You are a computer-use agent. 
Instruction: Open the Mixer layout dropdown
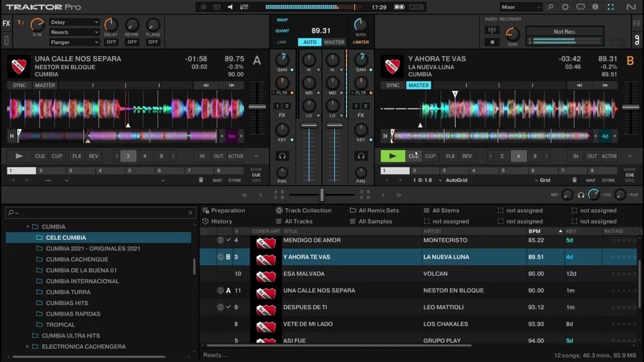(x=521, y=7)
